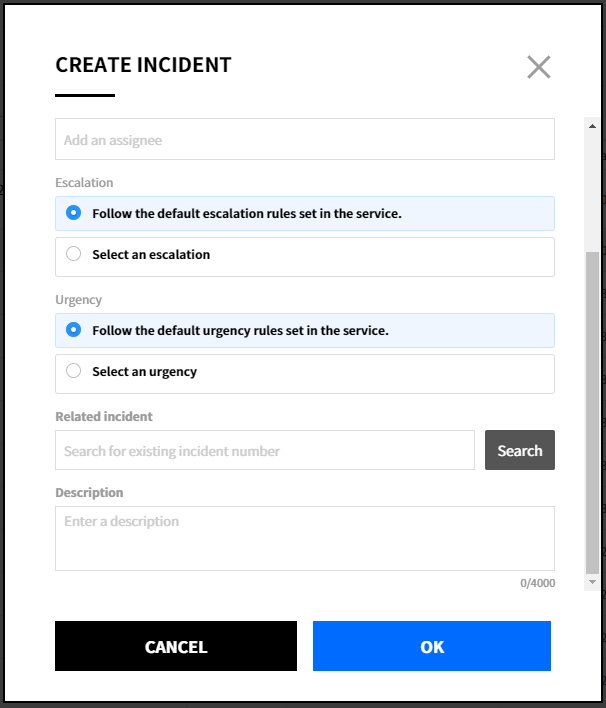Click the Add an assignee field
Image resolution: width=606 pixels, height=708 pixels.
[304, 140]
